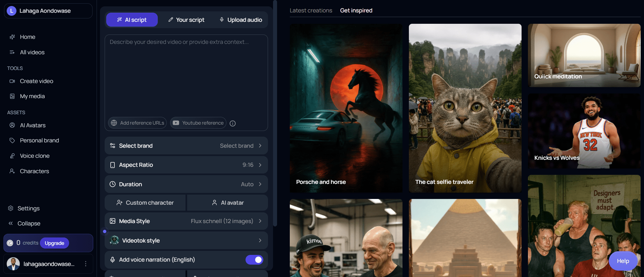
Task: Open Voice clone in sidebar
Action: coord(35,156)
